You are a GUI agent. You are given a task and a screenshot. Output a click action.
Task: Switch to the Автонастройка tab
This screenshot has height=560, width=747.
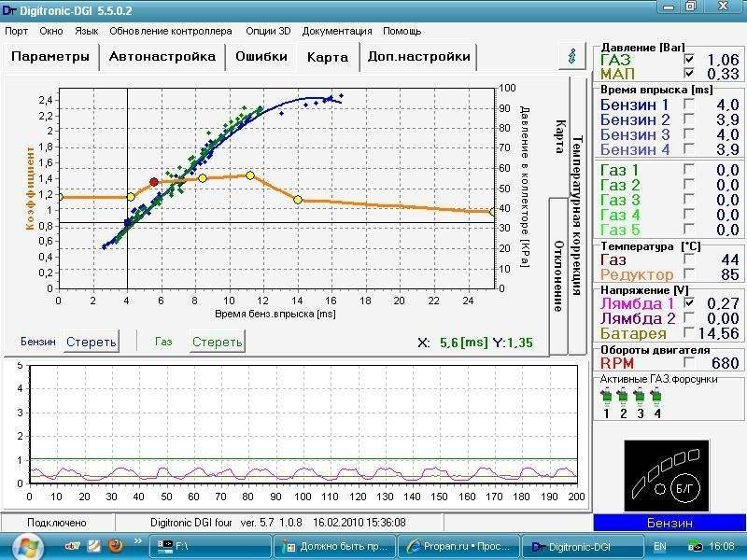162,56
